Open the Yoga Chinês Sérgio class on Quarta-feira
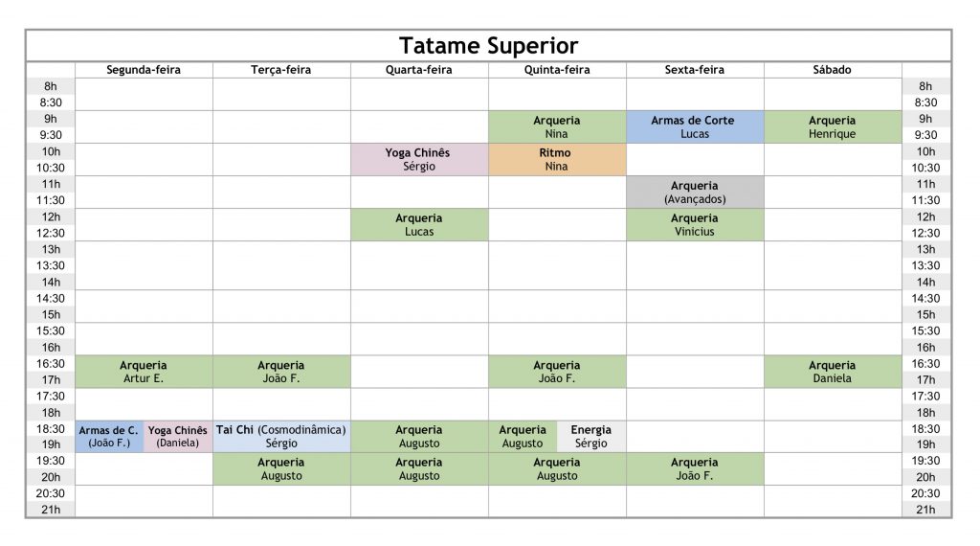Viewport: 980px width, 546px height. click(419, 159)
